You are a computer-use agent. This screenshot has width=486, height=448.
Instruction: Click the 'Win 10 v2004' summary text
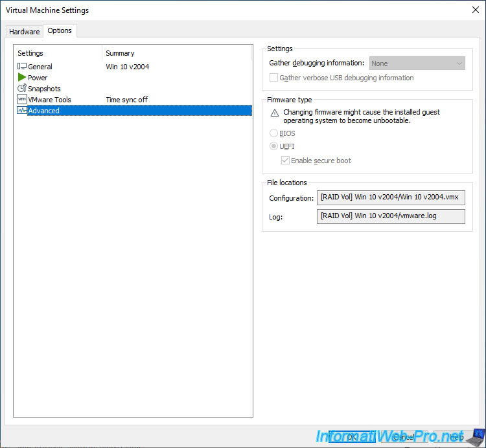(x=128, y=67)
